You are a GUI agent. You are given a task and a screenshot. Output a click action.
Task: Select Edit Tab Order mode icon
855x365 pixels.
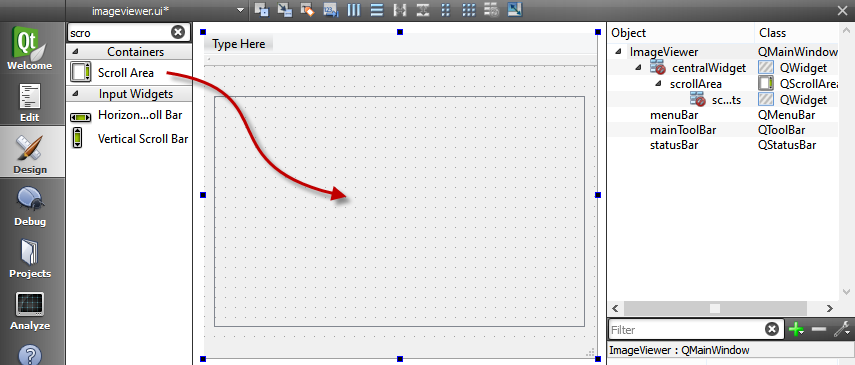pos(330,9)
